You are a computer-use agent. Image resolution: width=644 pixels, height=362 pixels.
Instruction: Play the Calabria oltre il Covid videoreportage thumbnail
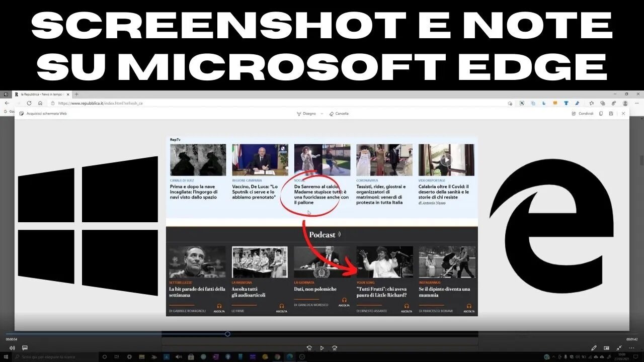(x=446, y=160)
